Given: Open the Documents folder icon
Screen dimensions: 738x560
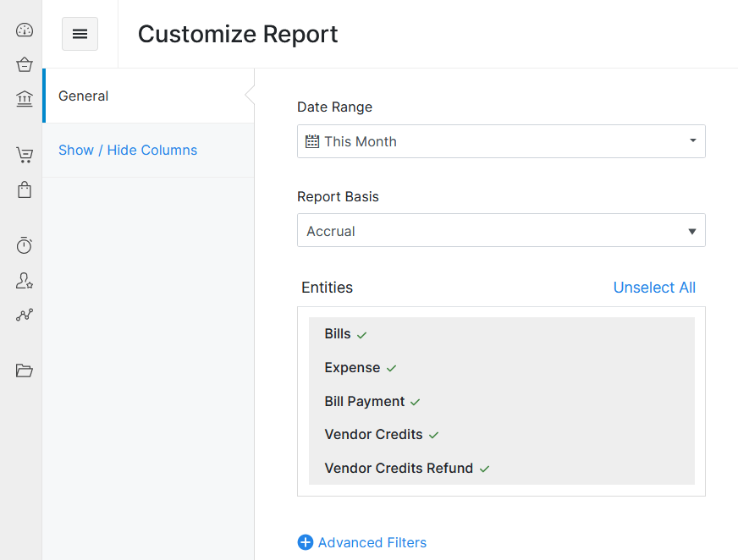Looking at the screenshot, I should pyautogui.click(x=24, y=371).
